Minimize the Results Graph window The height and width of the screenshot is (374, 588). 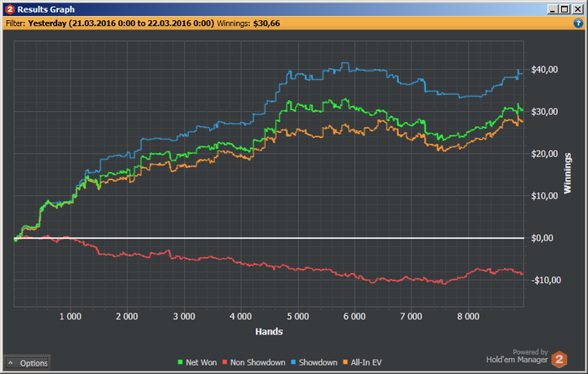point(552,9)
